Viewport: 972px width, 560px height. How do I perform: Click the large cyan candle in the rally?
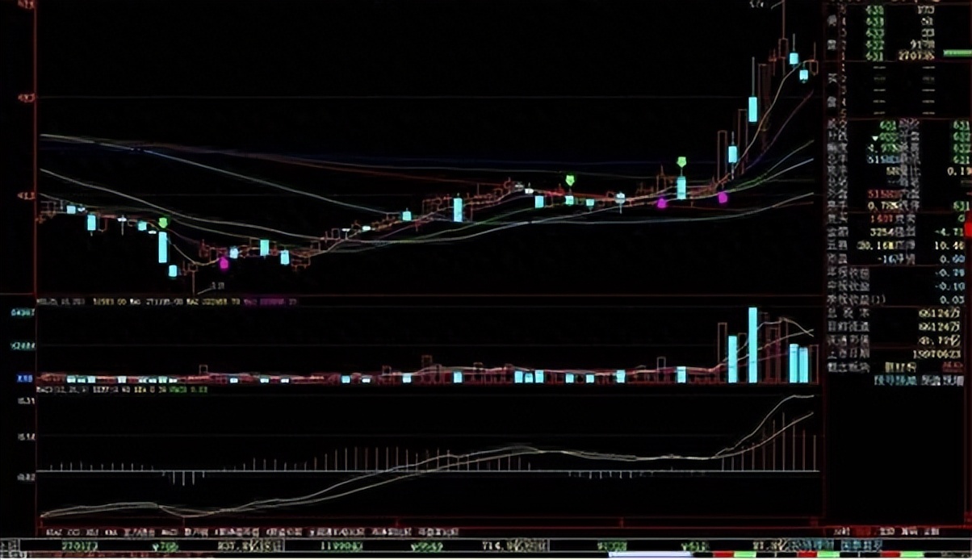[752, 109]
